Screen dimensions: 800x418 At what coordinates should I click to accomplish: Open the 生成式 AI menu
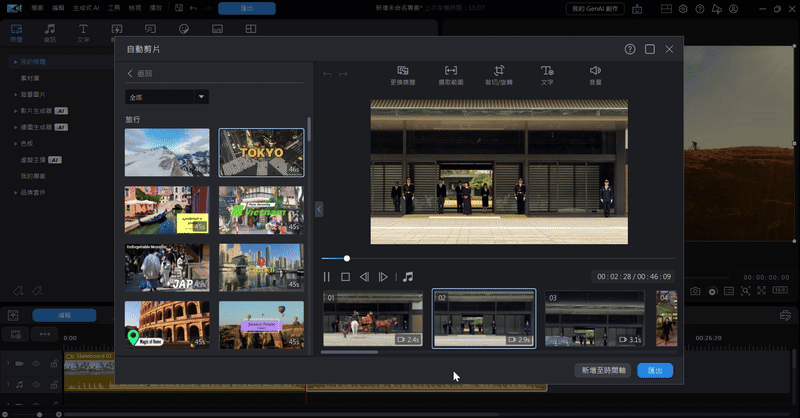tap(86, 7)
